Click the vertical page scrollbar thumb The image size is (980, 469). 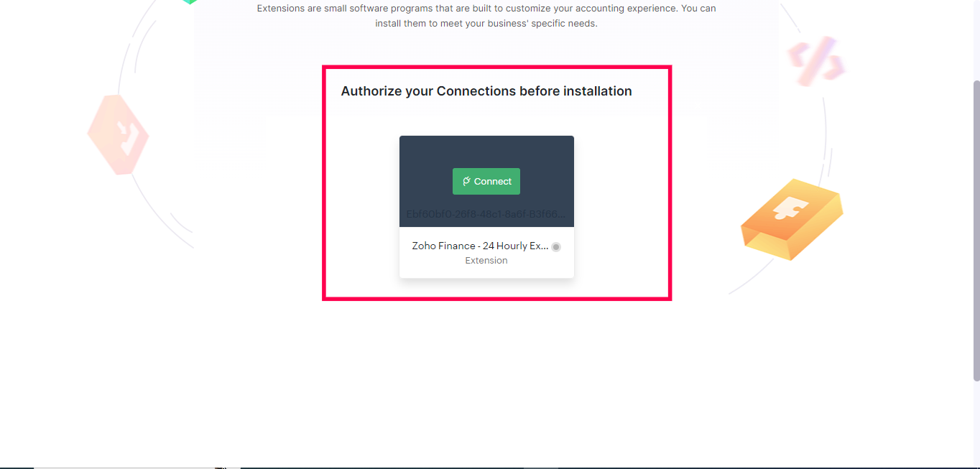click(976, 230)
